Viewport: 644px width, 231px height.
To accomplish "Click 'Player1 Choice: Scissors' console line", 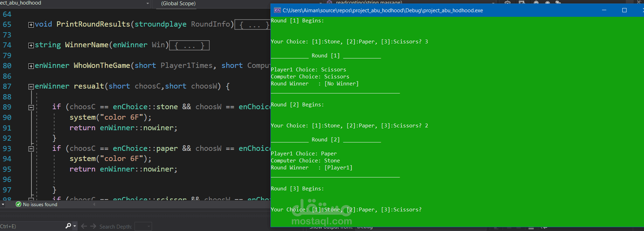I will 309,70.
